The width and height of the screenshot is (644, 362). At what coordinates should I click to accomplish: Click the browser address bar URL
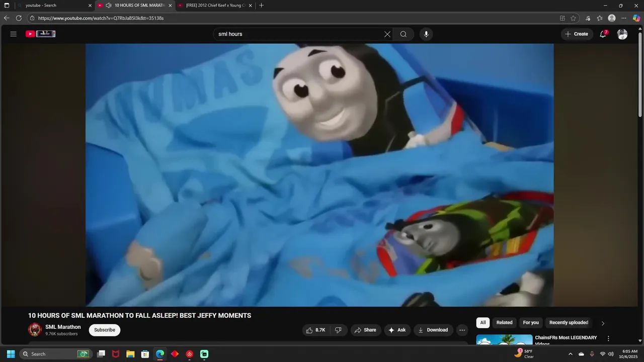click(101, 18)
